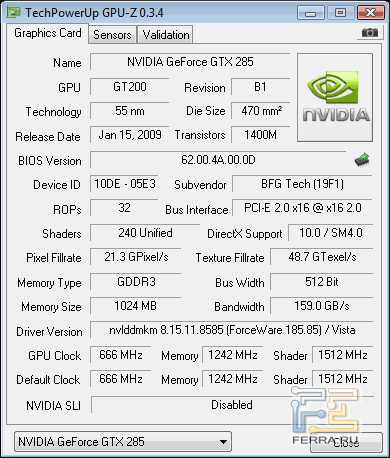Screen dimensions: 390x458
Task: Click the Driver Version field nvlddmkm 8.15.11.8585
Action: point(232,330)
